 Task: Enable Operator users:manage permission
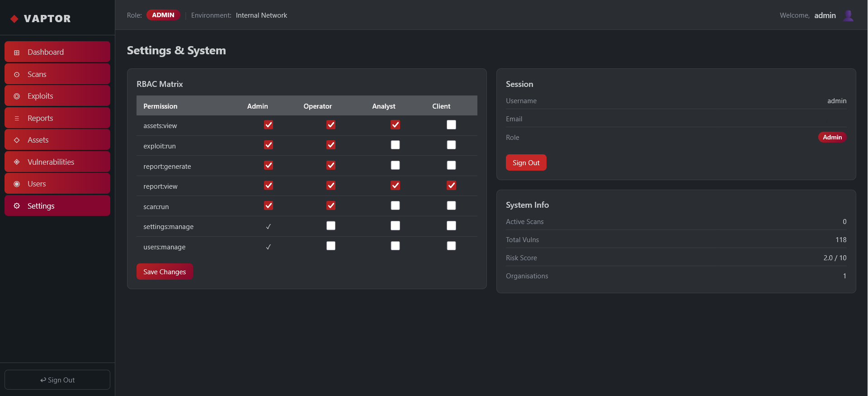point(331,246)
